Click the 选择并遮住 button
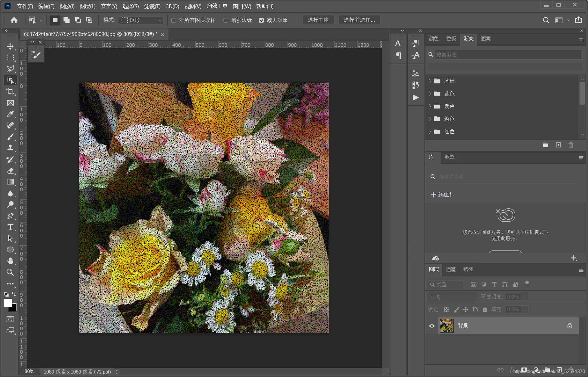588x377 pixels. click(x=359, y=20)
